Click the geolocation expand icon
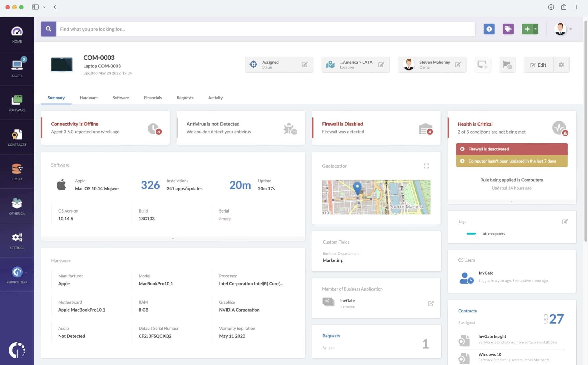Viewport: 588px width, 365px height. (x=426, y=166)
